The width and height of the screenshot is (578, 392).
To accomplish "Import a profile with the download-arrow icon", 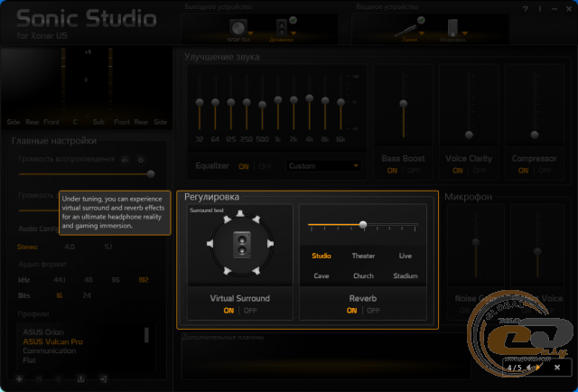I will click(81, 378).
